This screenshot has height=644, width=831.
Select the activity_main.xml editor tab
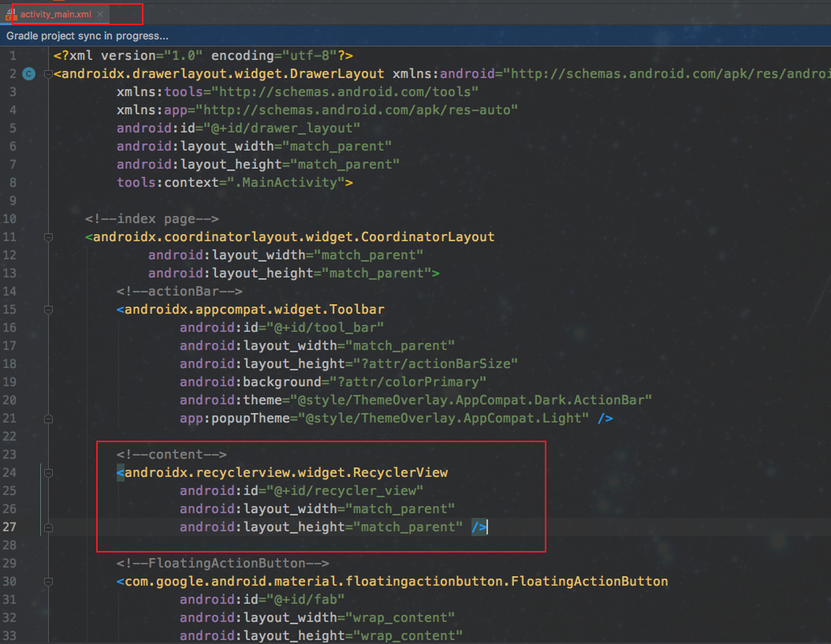coord(56,14)
